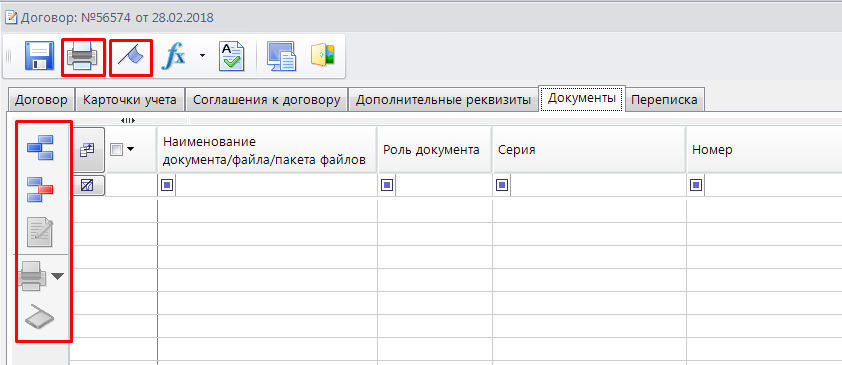This screenshot has height=365, width=842.
Task: Open the filter condition for Наименование column
Action: pyautogui.click(x=167, y=186)
